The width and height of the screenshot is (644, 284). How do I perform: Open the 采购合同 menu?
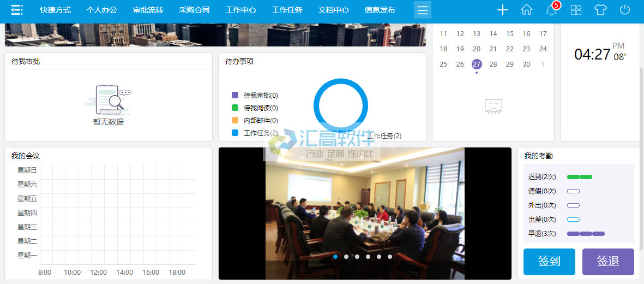coord(194,10)
